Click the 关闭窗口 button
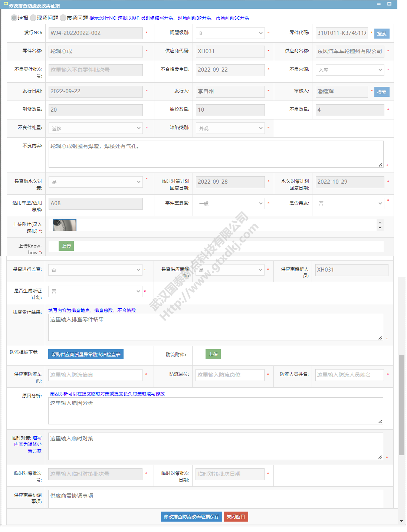This screenshot has height=532, width=407. pos(236,517)
